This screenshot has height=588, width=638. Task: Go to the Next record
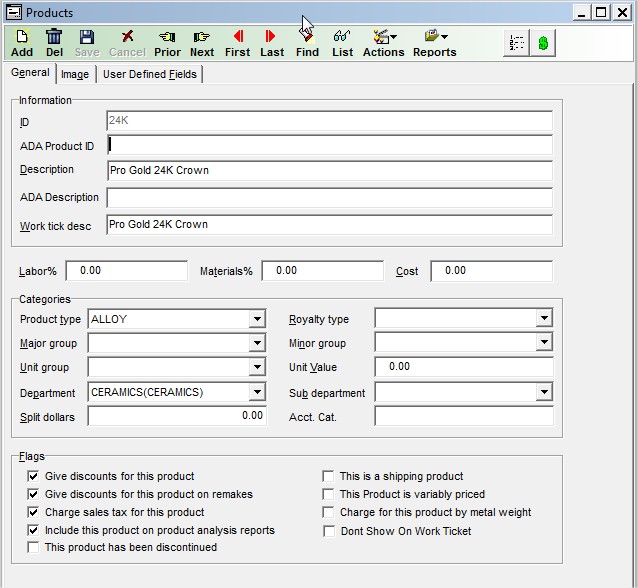[202, 43]
